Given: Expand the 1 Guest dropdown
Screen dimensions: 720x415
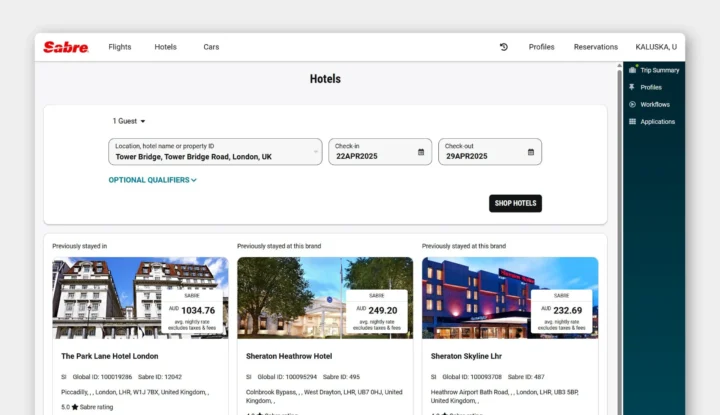Looking at the screenshot, I should click(129, 121).
